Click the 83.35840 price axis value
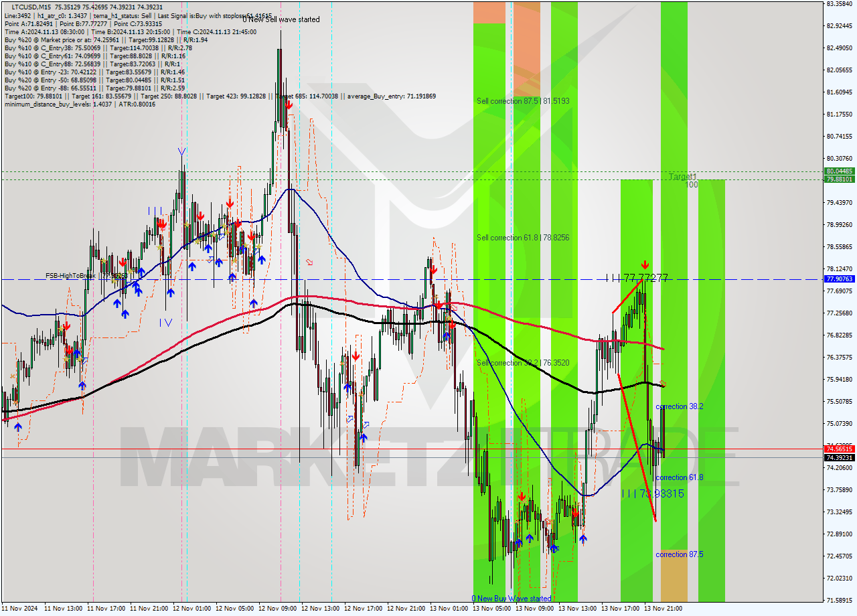 pyautogui.click(x=840, y=3)
